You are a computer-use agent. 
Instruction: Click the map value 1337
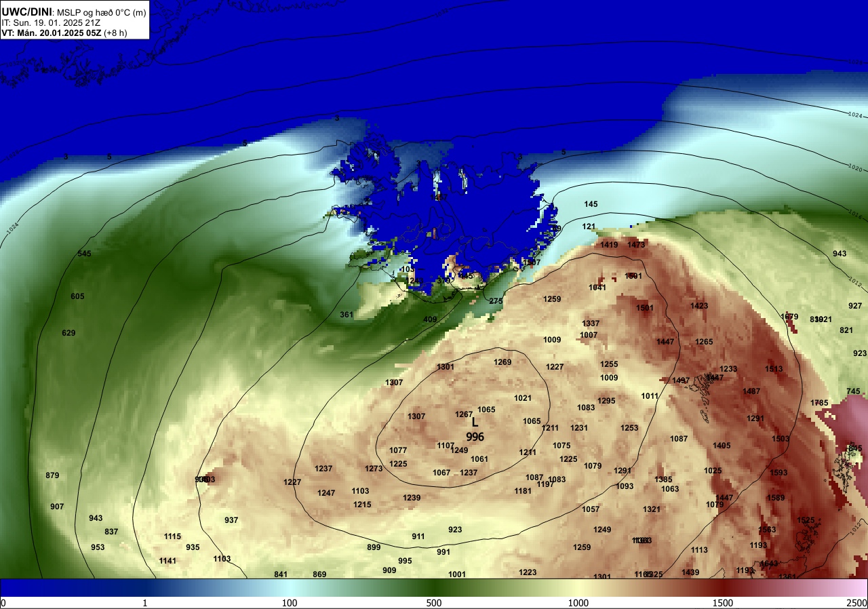coord(591,323)
